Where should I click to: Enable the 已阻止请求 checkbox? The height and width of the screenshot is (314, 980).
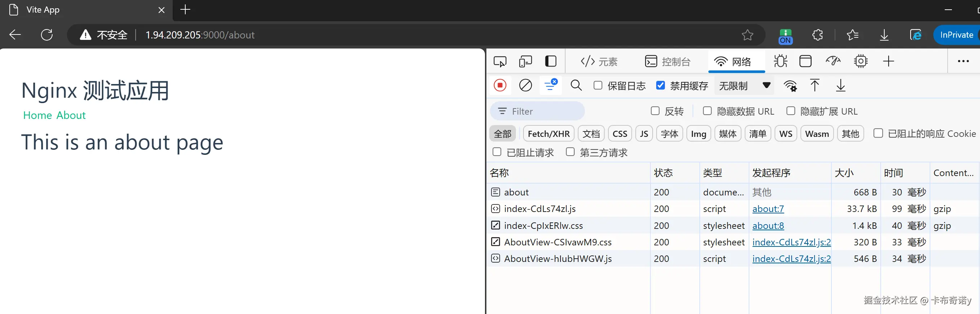click(x=497, y=152)
